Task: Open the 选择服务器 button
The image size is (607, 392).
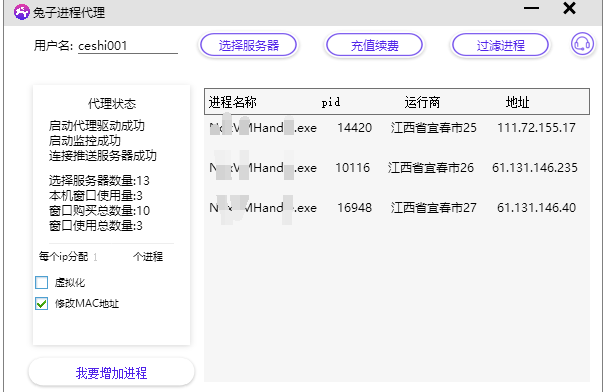Action: [249, 45]
